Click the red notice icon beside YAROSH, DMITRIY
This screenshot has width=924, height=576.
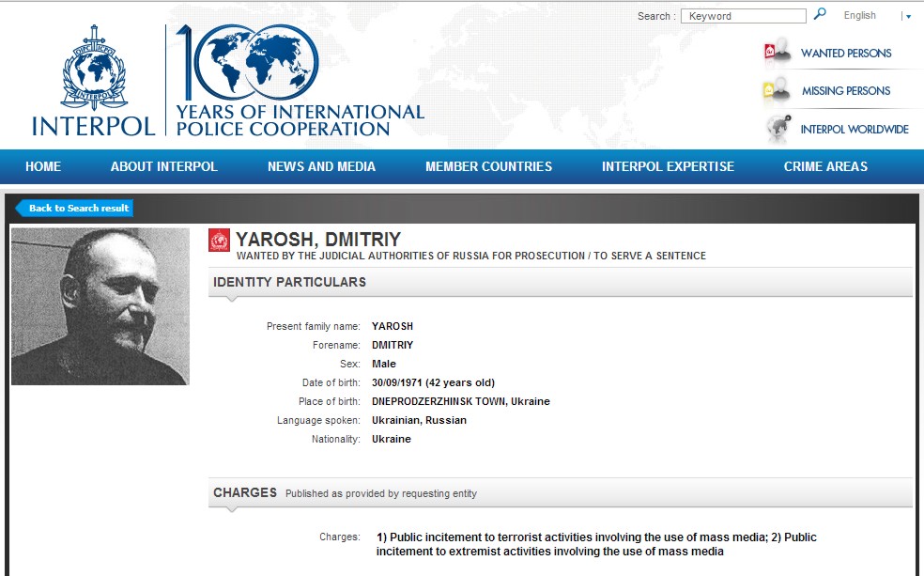tap(219, 241)
